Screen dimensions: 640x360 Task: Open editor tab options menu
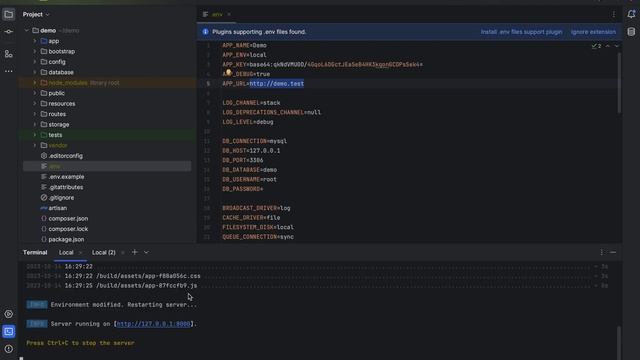pyautogui.click(x=613, y=14)
